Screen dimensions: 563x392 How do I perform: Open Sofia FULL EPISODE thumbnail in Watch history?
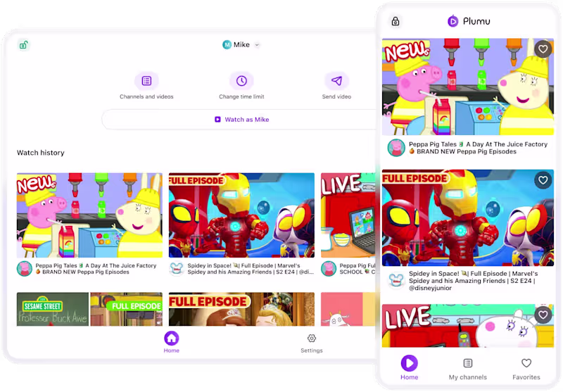point(241,309)
